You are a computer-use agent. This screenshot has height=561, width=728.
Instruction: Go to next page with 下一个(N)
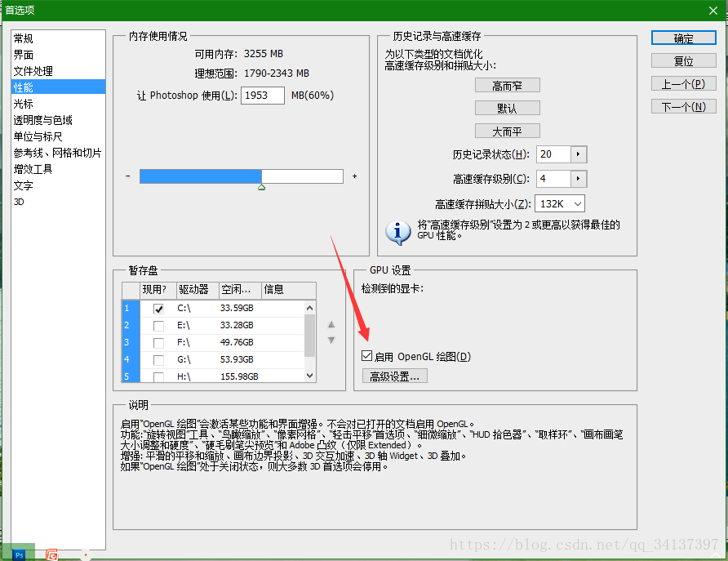click(683, 107)
